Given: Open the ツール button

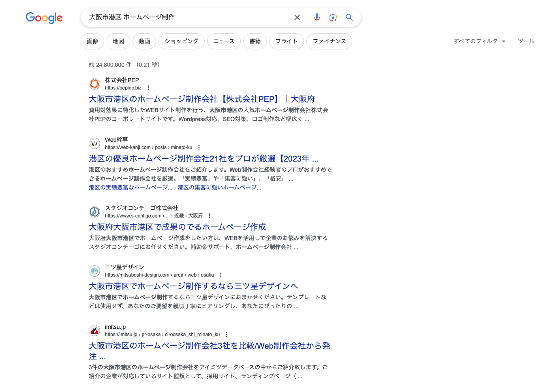Looking at the screenshot, I should pyautogui.click(x=526, y=41).
